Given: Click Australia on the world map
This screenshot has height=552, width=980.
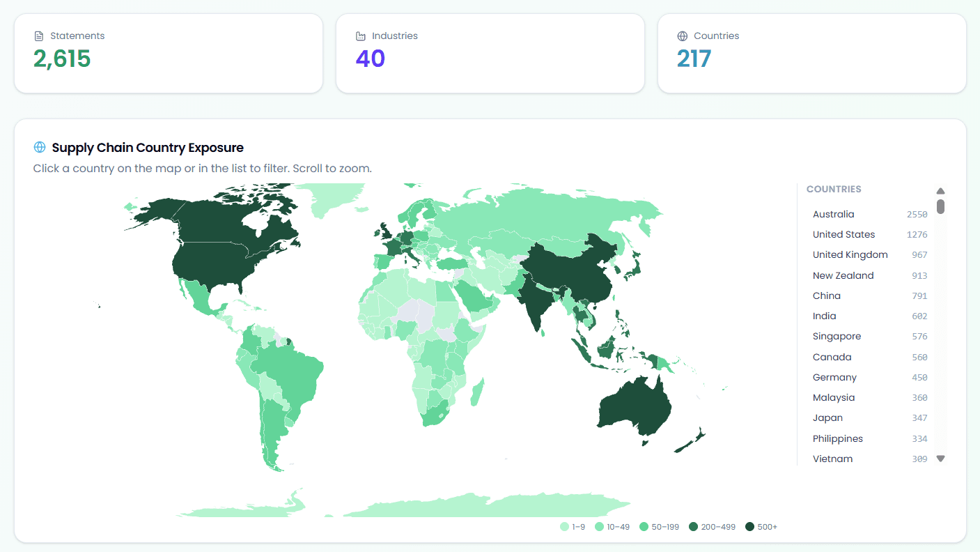Looking at the screenshot, I should tap(634, 408).
